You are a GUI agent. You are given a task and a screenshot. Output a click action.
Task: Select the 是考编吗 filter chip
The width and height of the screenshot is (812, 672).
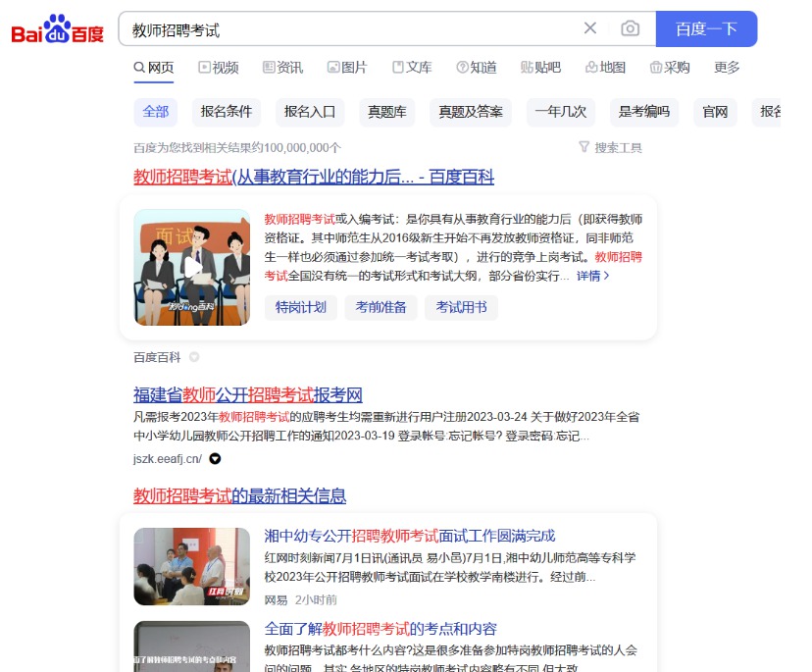point(643,112)
